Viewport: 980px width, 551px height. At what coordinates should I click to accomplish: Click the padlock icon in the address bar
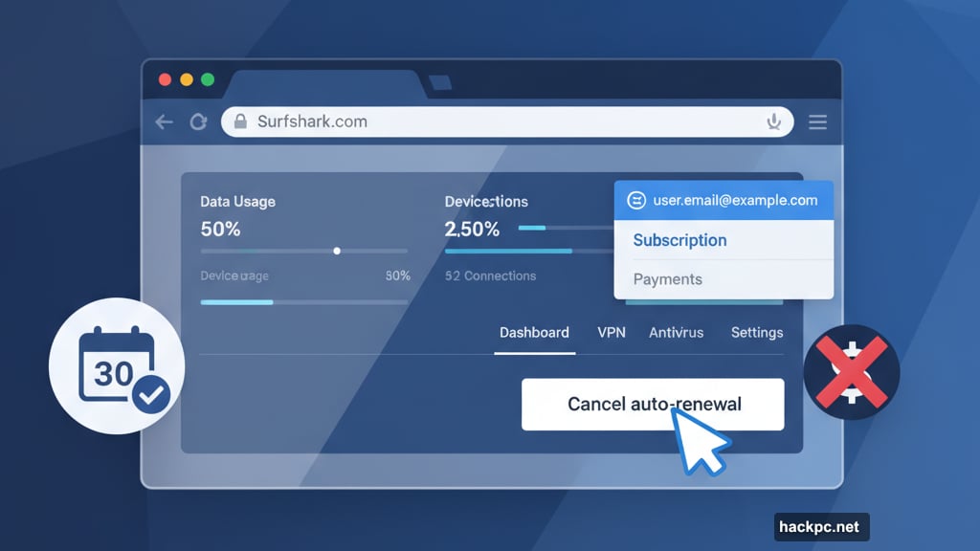click(x=241, y=121)
